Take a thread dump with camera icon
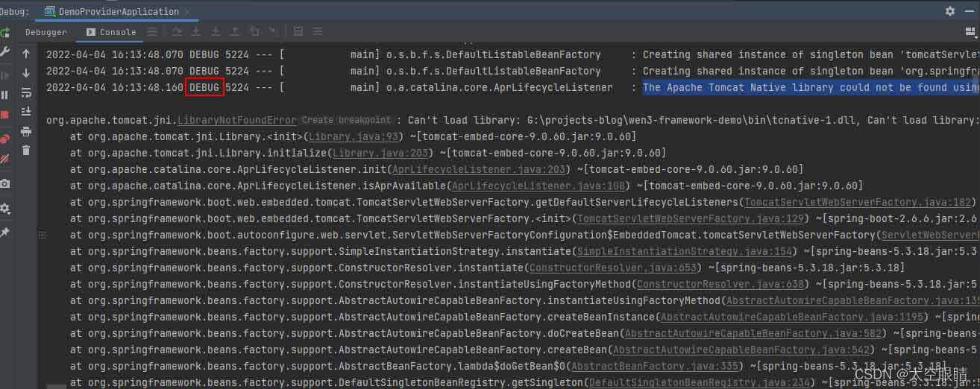980x389 pixels. [4, 183]
